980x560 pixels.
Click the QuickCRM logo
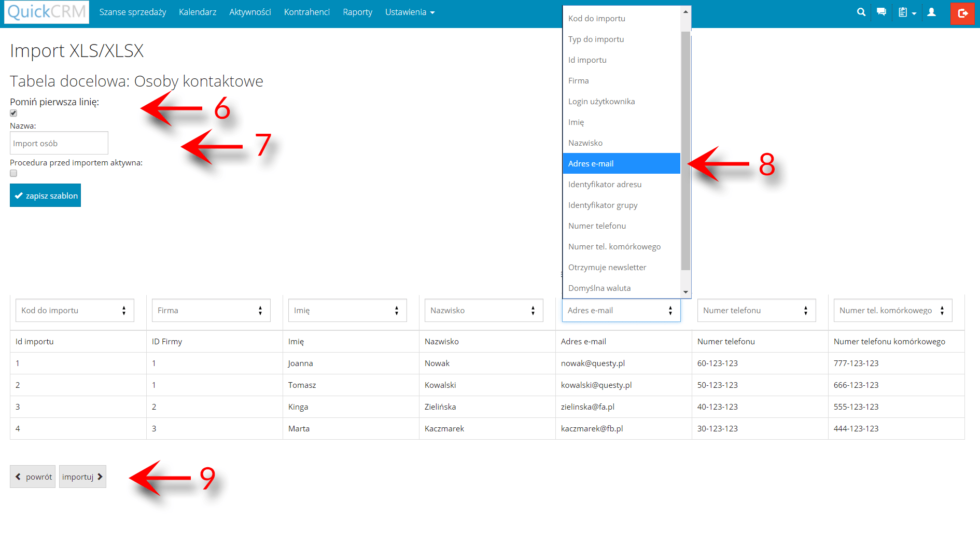coord(46,12)
